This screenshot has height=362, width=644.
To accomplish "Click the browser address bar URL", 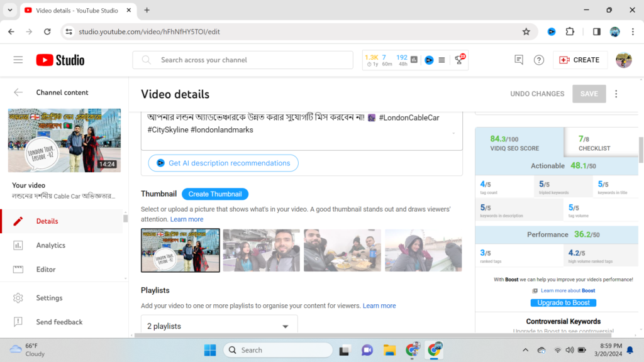I will [x=149, y=31].
